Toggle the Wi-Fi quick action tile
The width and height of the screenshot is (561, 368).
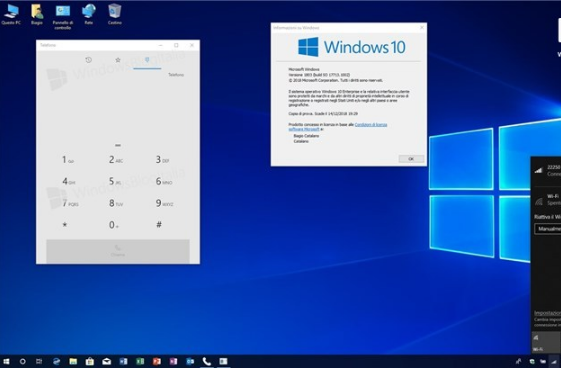(546, 342)
